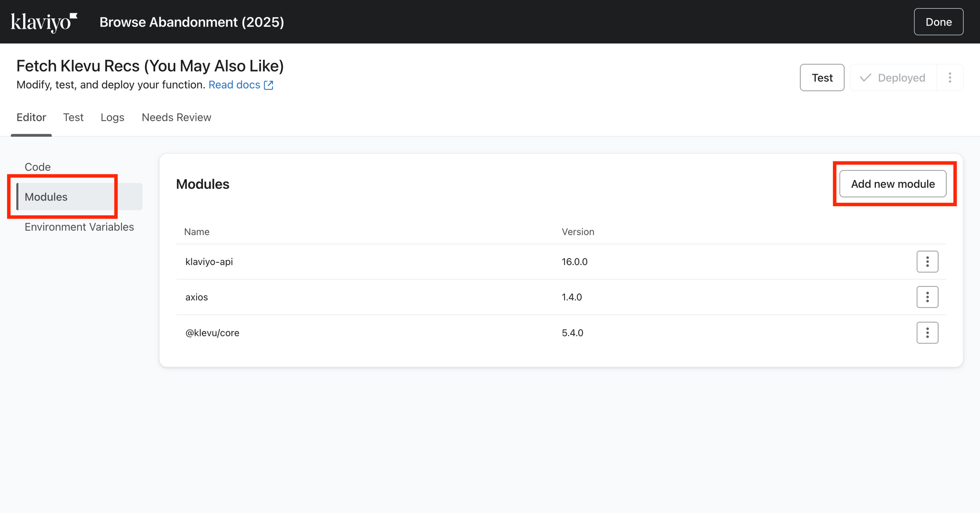Switch to the Test tab
The width and height of the screenshot is (980, 513).
click(x=73, y=117)
